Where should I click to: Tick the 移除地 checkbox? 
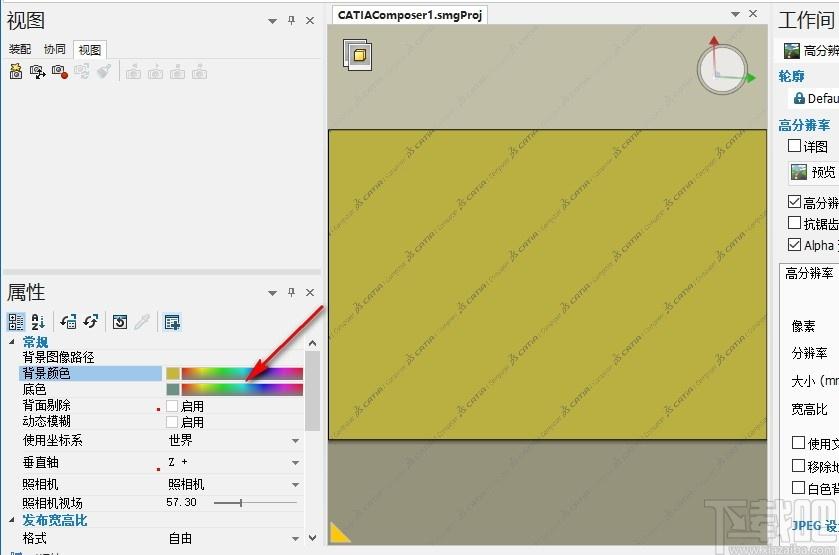click(798, 466)
